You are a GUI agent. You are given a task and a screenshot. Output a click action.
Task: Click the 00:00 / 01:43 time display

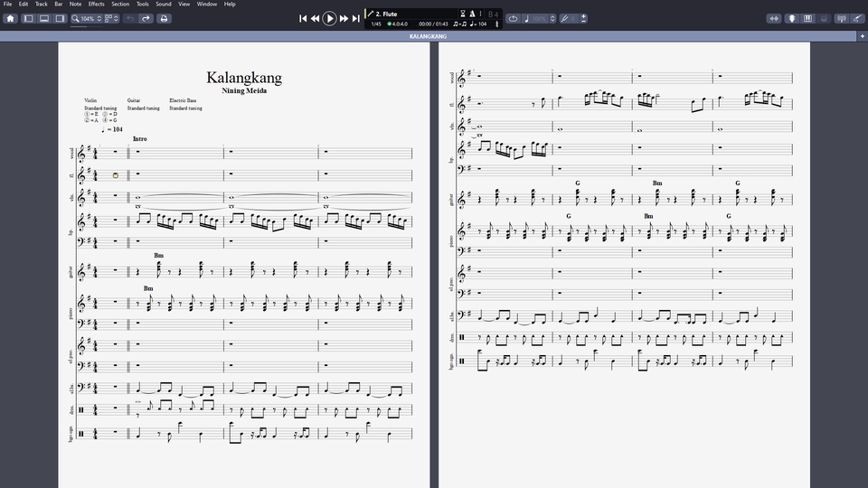pos(433,23)
